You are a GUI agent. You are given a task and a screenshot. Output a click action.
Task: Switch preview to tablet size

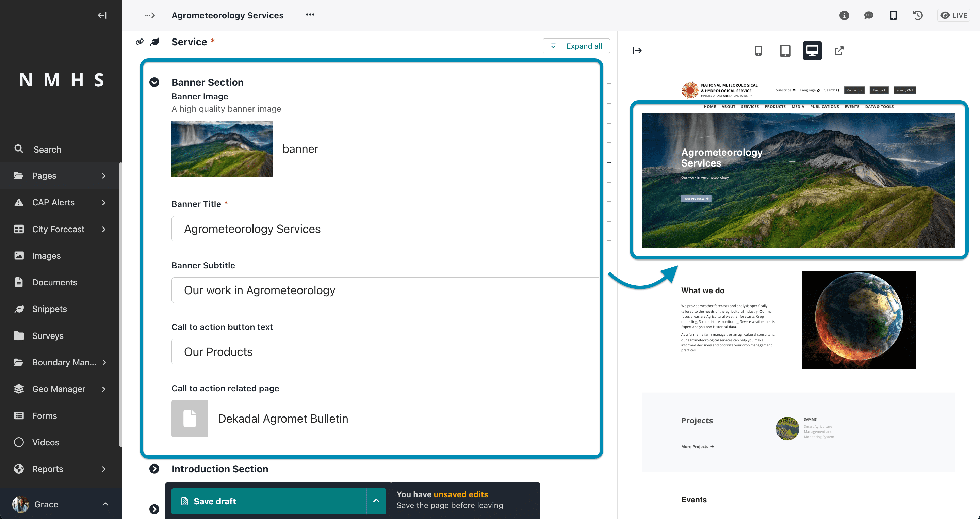point(785,51)
